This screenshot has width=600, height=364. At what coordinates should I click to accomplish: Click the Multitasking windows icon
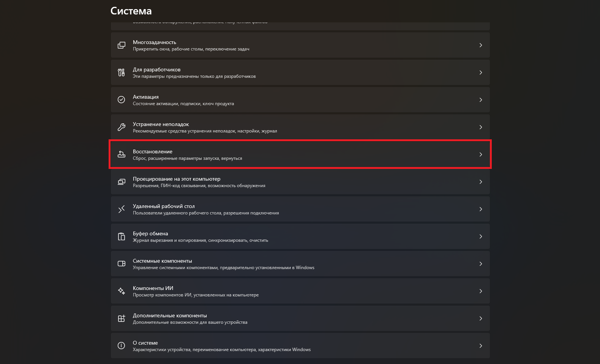[x=122, y=45]
